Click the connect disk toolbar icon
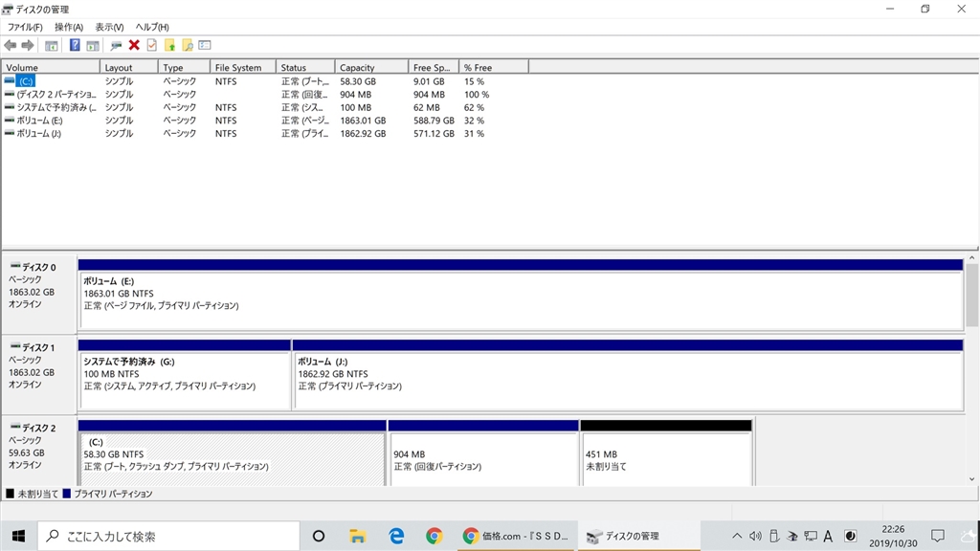 [116, 45]
